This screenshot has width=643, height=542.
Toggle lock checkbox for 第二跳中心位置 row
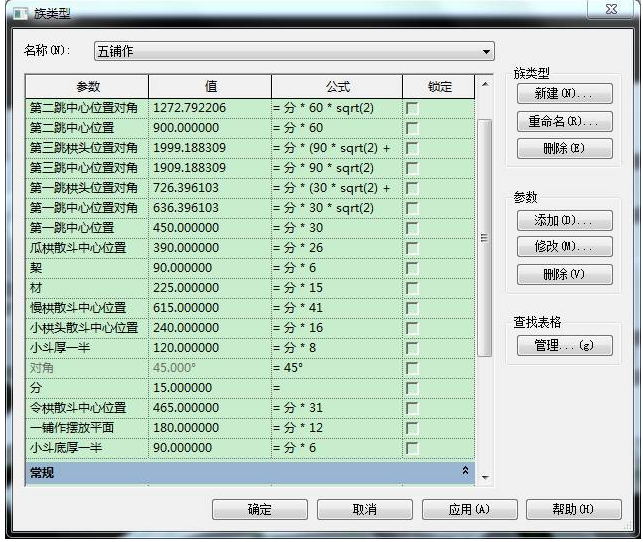click(412, 128)
